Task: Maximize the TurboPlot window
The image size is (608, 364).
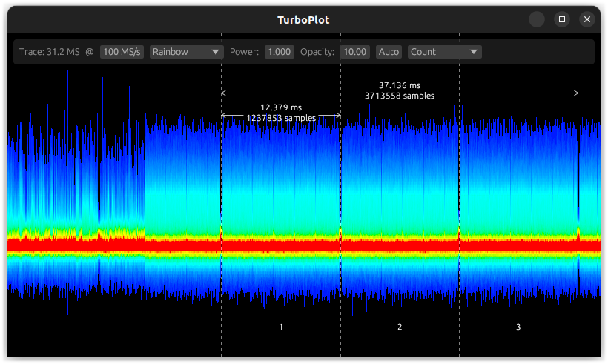Action: click(562, 19)
